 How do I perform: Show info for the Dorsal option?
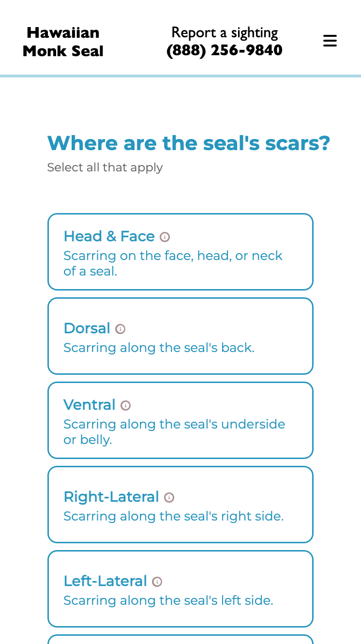120,329
